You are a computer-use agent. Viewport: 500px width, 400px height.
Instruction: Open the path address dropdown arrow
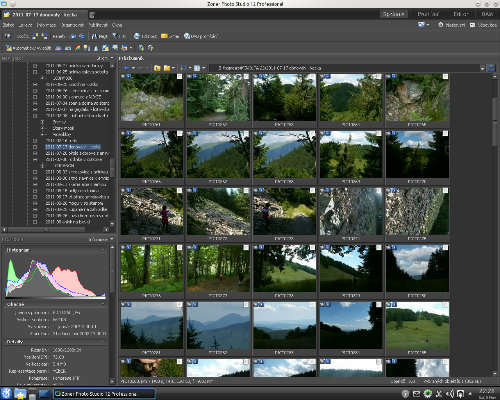(482, 68)
